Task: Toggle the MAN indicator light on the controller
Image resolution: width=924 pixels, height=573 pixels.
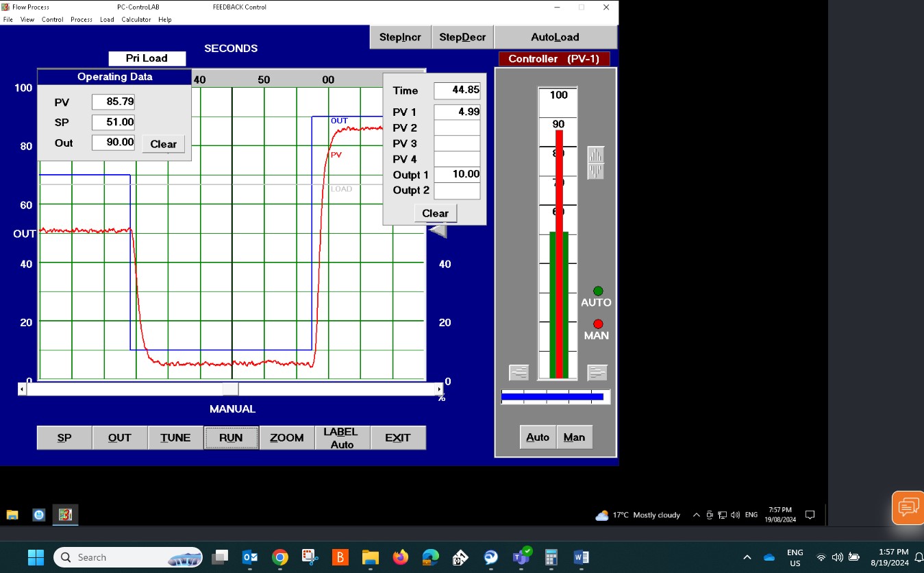Action: (x=597, y=324)
